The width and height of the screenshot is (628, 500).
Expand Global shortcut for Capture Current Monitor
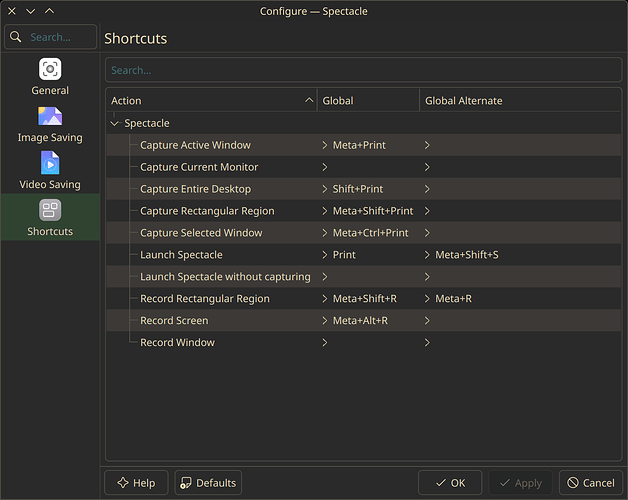[x=325, y=167]
